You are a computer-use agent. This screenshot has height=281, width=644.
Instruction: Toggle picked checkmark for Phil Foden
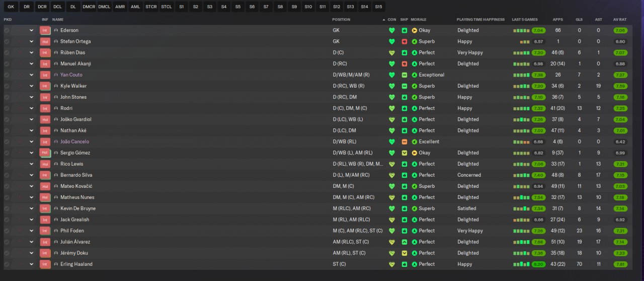[x=7, y=231]
